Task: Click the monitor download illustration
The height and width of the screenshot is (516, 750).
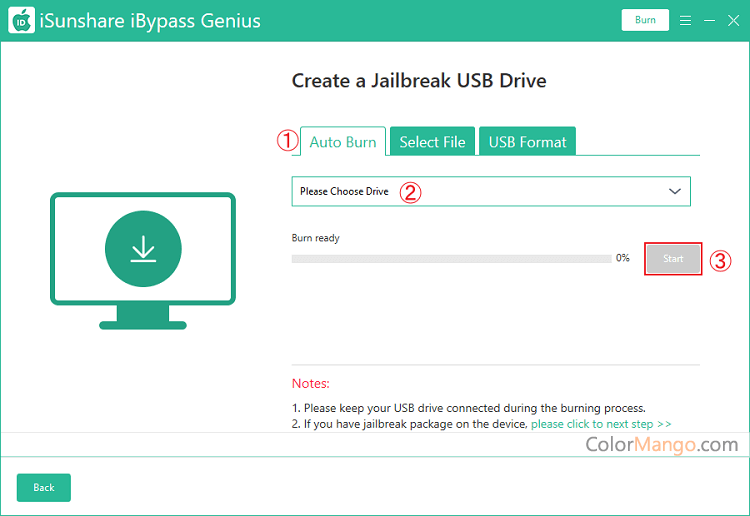Action: coord(143,261)
